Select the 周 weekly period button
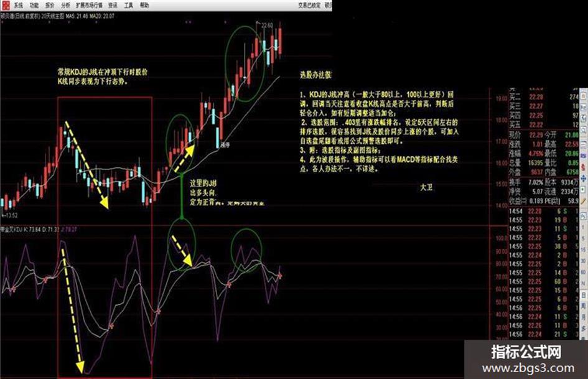Screen dimensions: 588x379 [x=584, y=307]
